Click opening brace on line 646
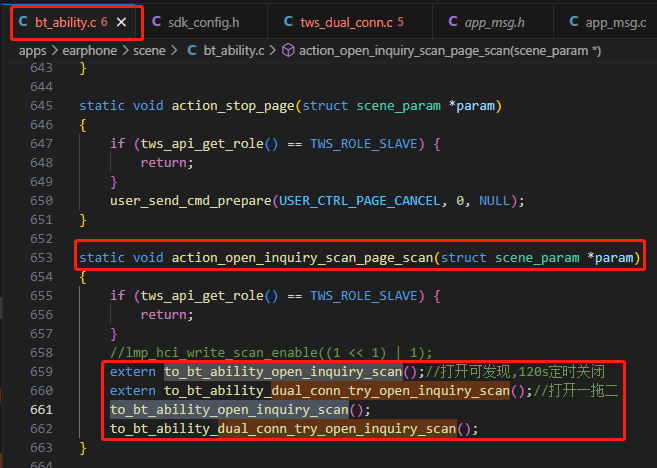The width and height of the screenshot is (657, 468). pyautogui.click(x=83, y=125)
